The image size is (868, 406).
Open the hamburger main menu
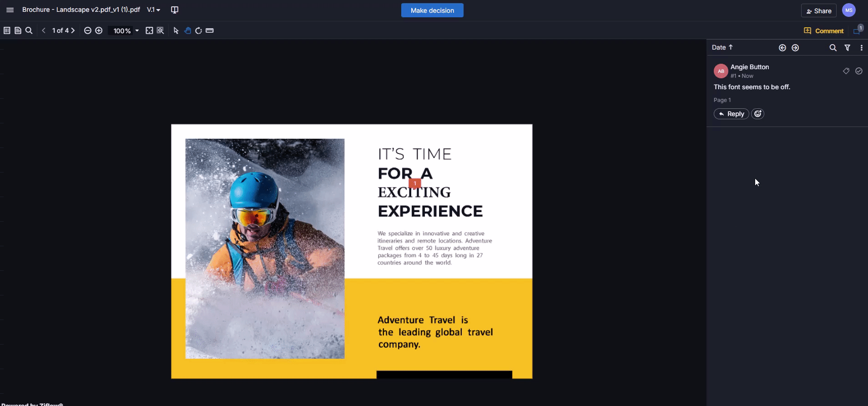(x=10, y=10)
